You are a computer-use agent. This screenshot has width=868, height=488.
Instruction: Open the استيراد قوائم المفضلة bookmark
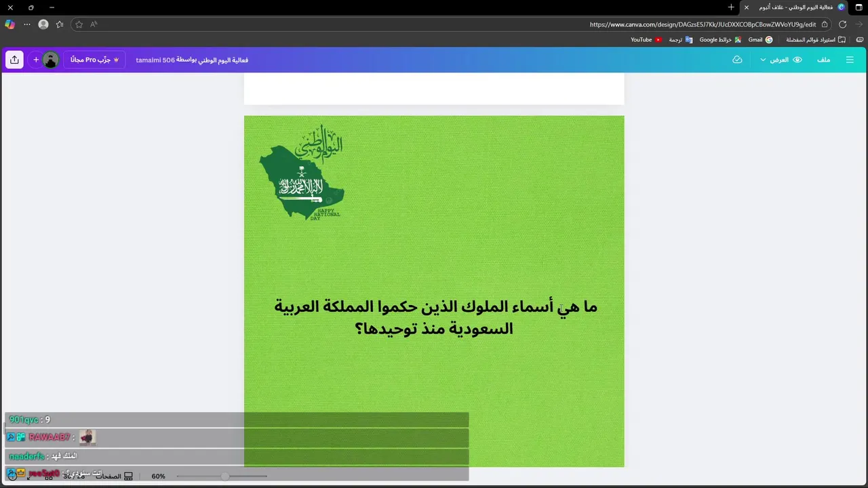point(816,40)
